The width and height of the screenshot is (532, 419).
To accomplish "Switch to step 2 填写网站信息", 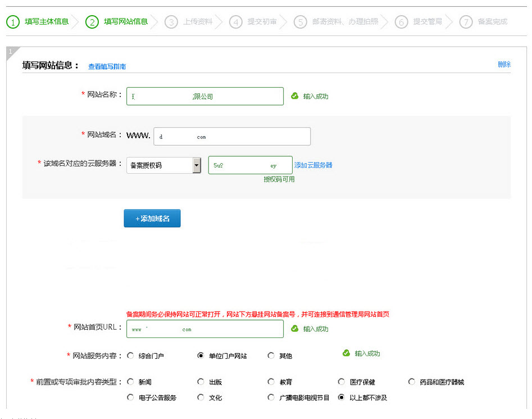I will click(x=91, y=22).
